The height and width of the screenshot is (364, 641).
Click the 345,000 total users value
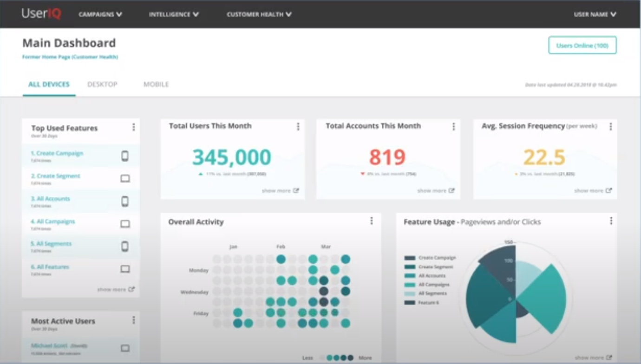[x=232, y=157]
